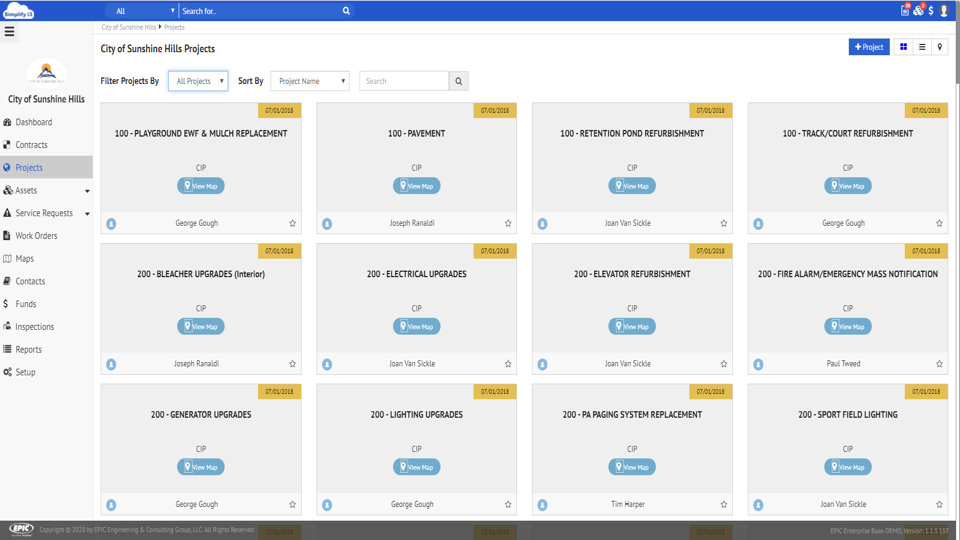
Task: Switch to the map pin view icon
Action: tap(939, 47)
